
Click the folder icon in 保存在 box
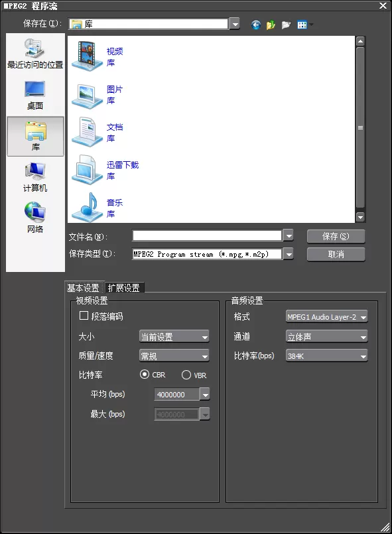(76, 24)
